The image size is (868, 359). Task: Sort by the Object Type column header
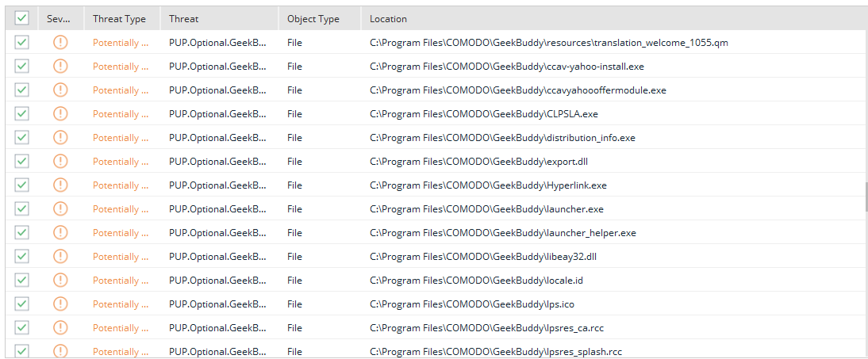coord(320,19)
